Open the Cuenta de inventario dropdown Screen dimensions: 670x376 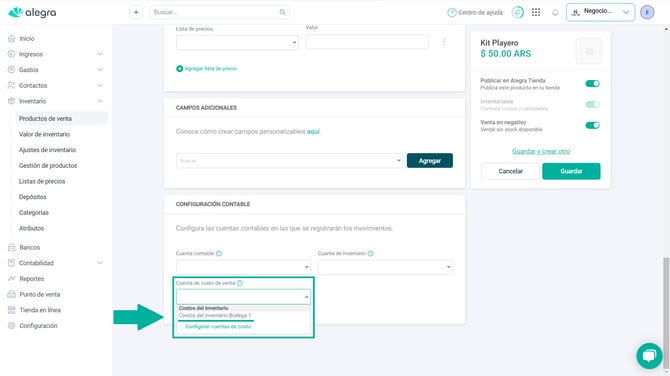[x=385, y=267]
